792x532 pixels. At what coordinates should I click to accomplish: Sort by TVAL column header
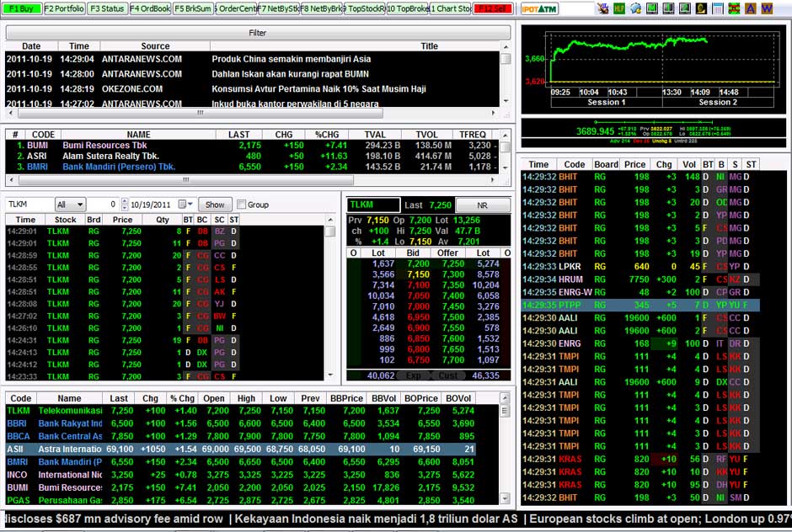(x=375, y=135)
